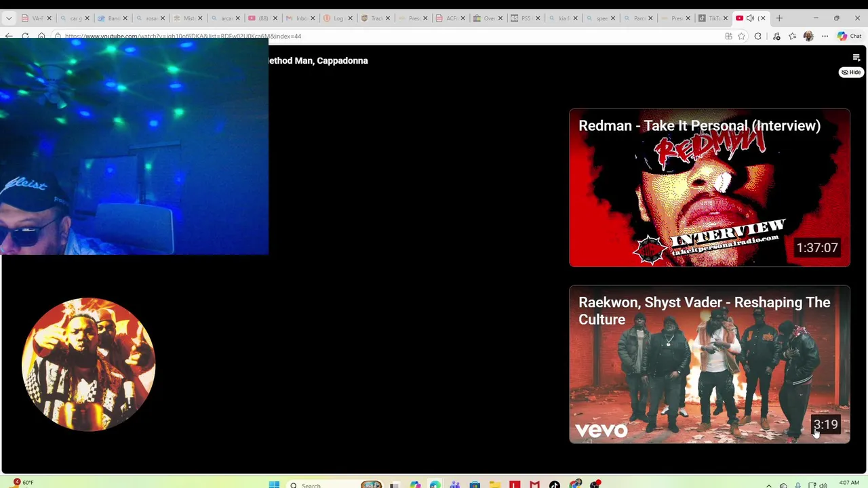This screenshot has width=868, height=488.
Task: Open the browser extensions icon
Action: click(757, 36)
